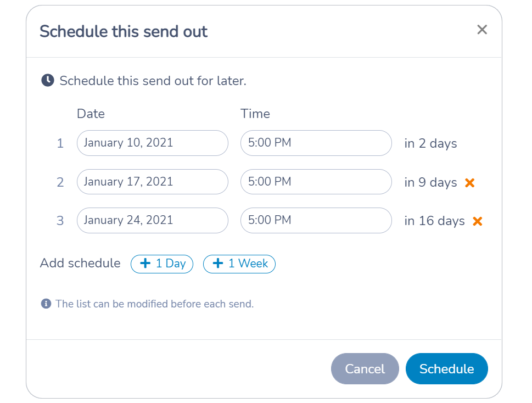This screenshot has height=403, width=532.
Task: Confirm with the blue Schedule button
Action: (446, 369)
